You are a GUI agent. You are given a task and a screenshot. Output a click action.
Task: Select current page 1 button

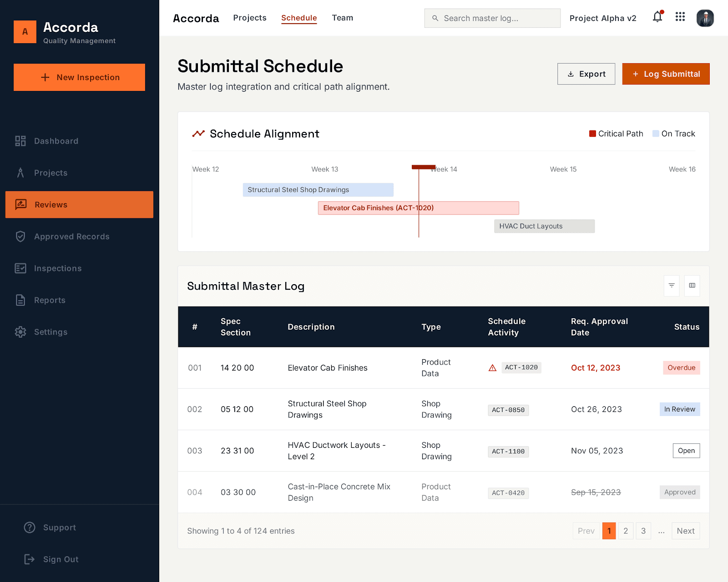pos(609,531)
